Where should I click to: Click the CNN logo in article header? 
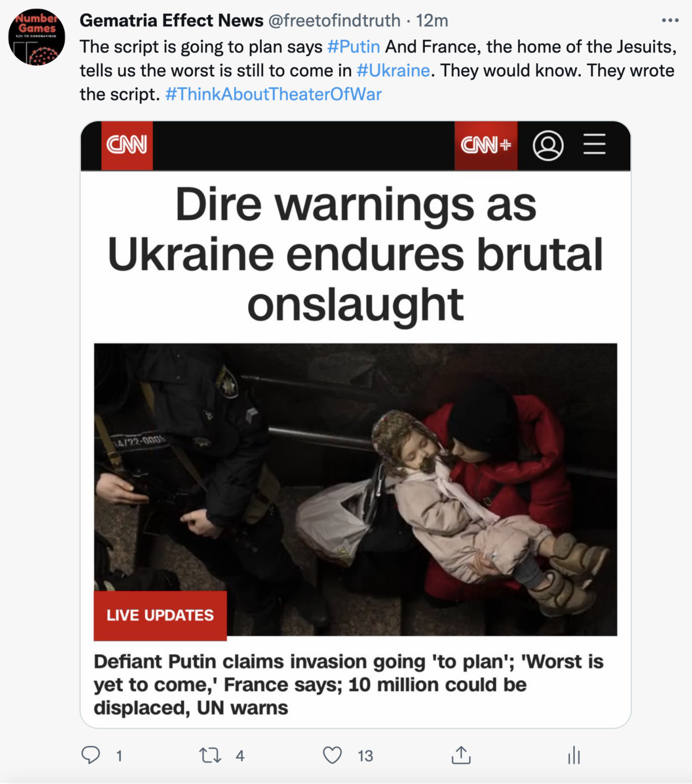(127, 145)
